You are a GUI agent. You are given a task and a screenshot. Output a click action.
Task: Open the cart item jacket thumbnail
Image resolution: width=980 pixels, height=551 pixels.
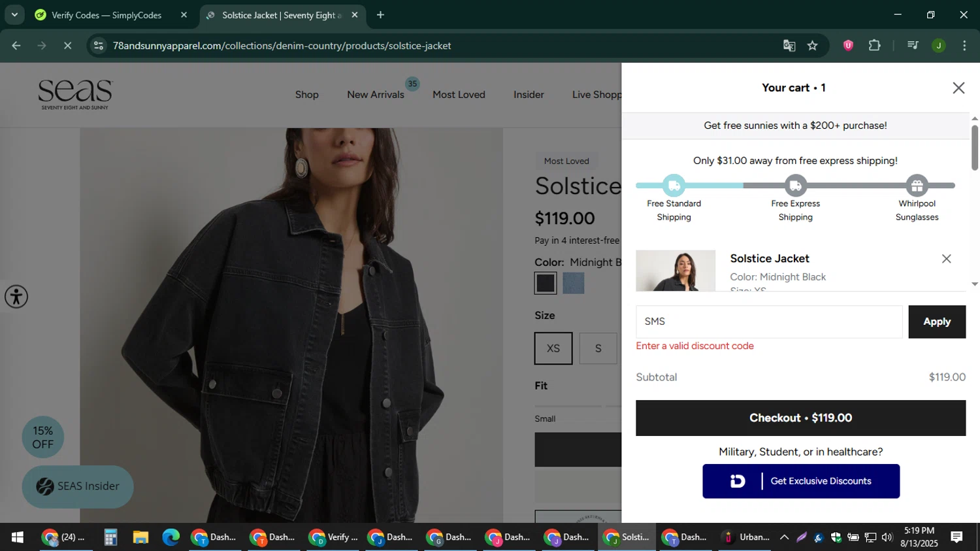(676, 271)
